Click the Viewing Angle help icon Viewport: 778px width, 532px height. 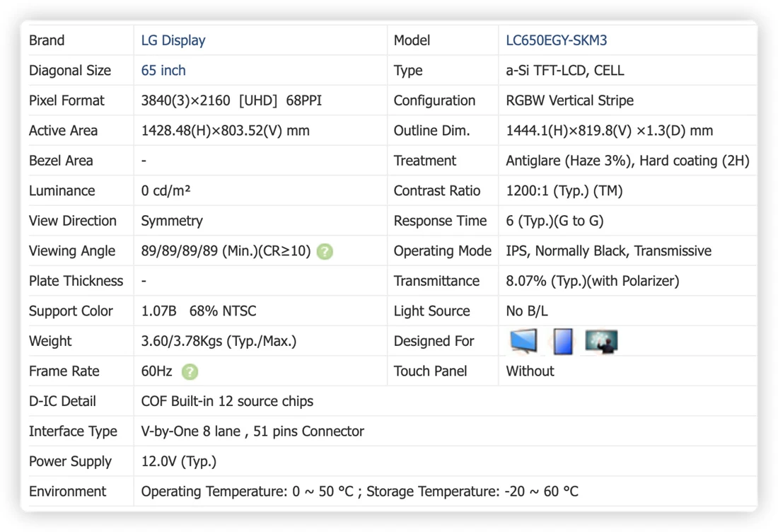325,252
